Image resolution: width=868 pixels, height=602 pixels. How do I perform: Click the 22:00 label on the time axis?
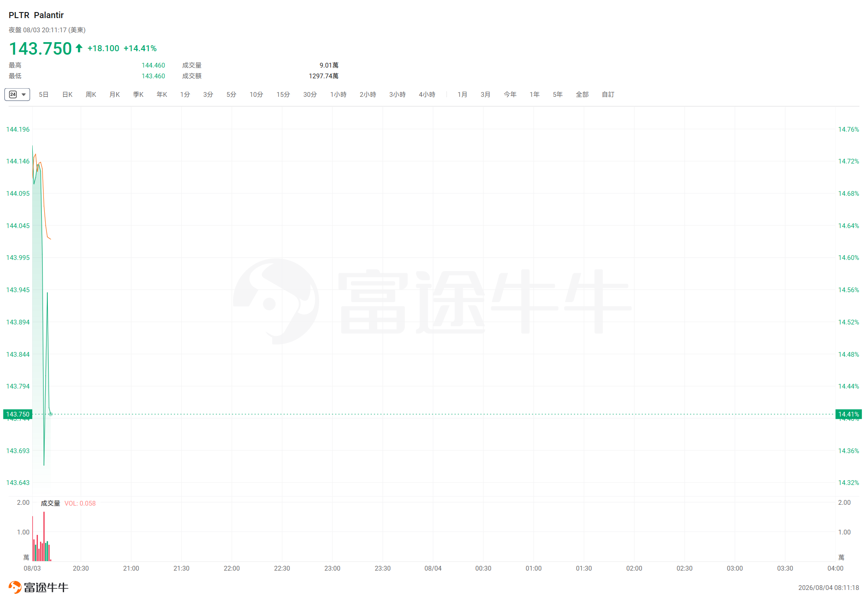pos(232,568)
